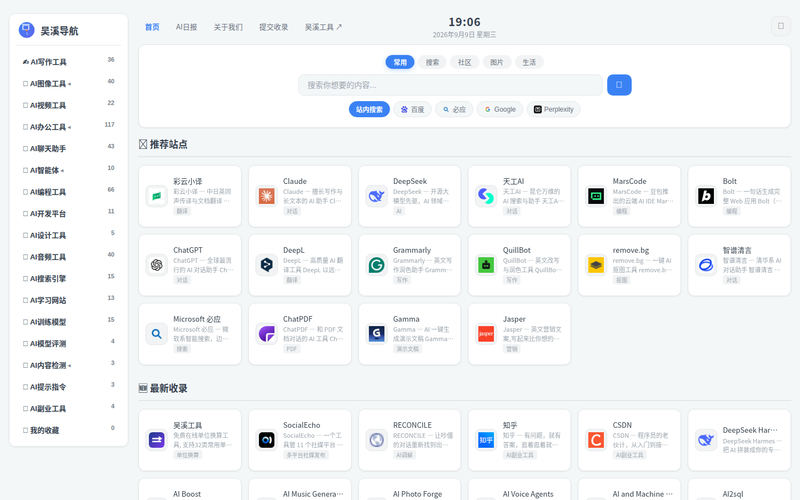800x500 pixels.
Task: Open AI学习网站 category
Action: pos(68,300)
